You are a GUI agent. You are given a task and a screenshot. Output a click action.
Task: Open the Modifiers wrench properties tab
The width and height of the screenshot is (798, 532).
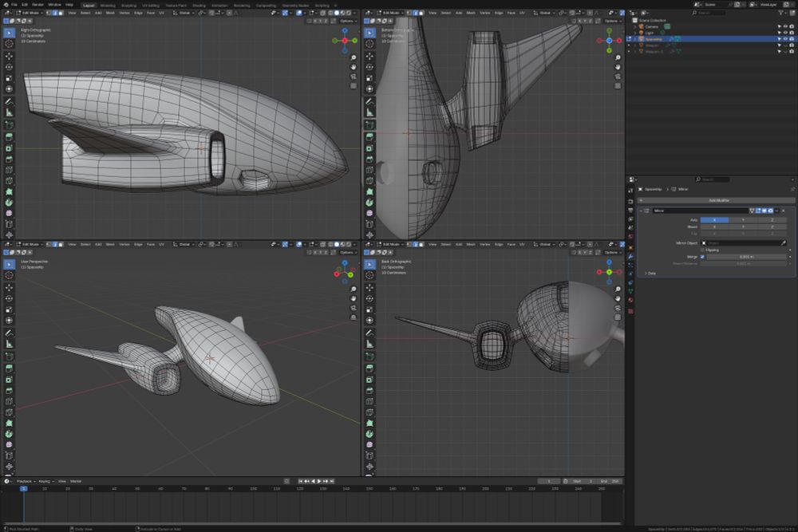click(x=630, y=257)
